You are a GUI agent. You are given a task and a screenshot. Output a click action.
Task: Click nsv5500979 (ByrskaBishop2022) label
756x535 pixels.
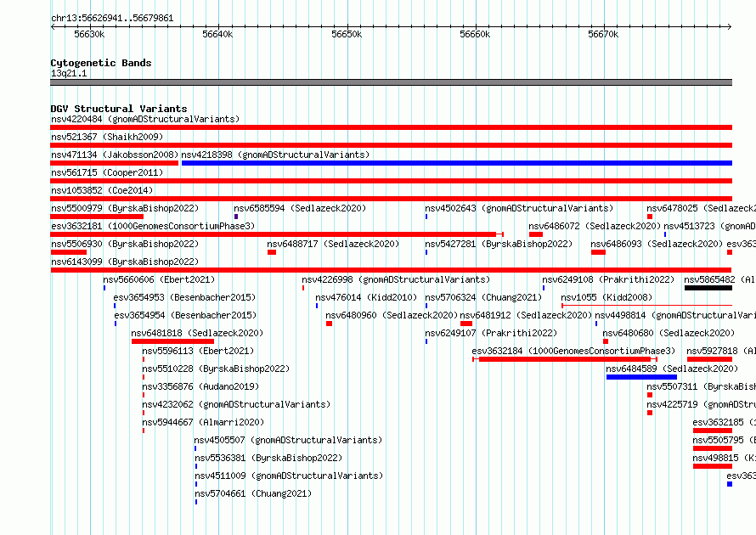pos(125,208)
